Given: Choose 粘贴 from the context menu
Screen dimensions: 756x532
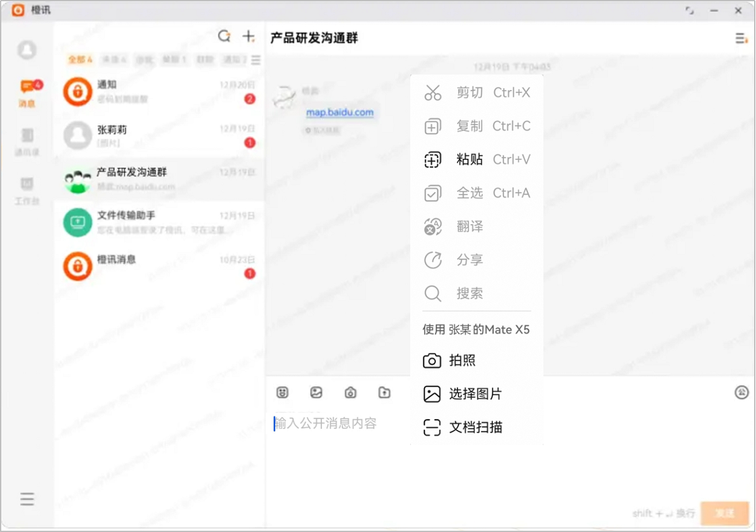Looking at the screenshot, I should (469, 159).
